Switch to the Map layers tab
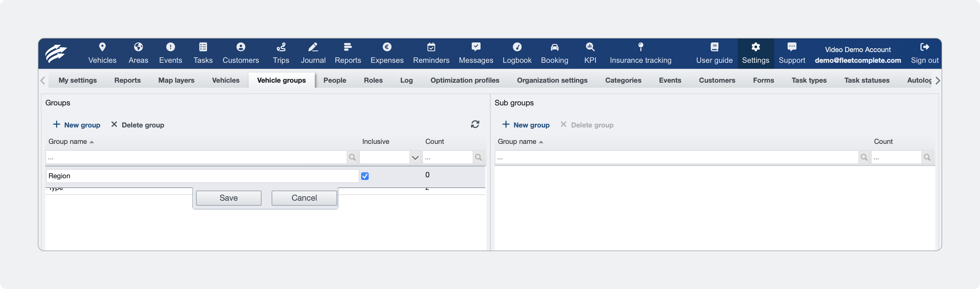This screenshot has width=980, height=289. [176, 80]
